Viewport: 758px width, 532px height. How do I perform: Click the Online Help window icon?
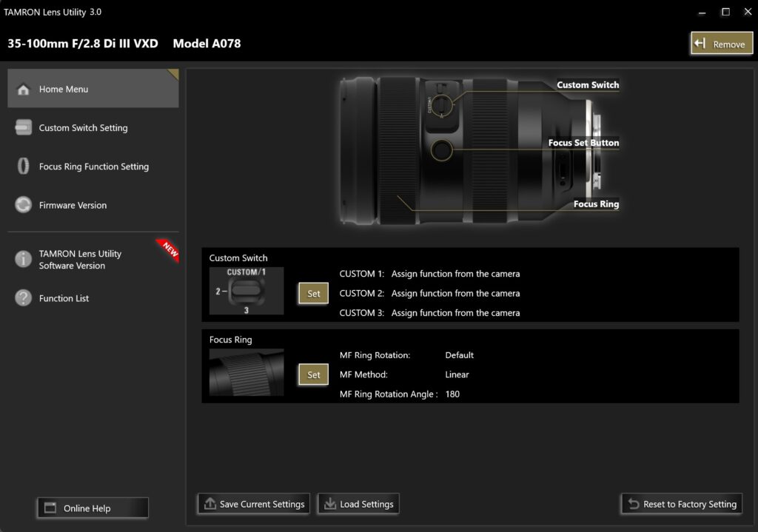tap(50, 508)
